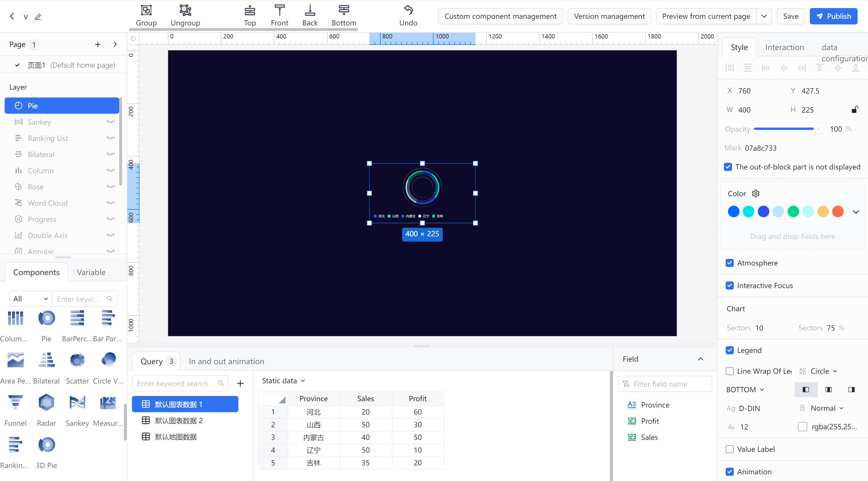Move layer to Top icon
The image size is (868, 481).
(x=250, y=10)
